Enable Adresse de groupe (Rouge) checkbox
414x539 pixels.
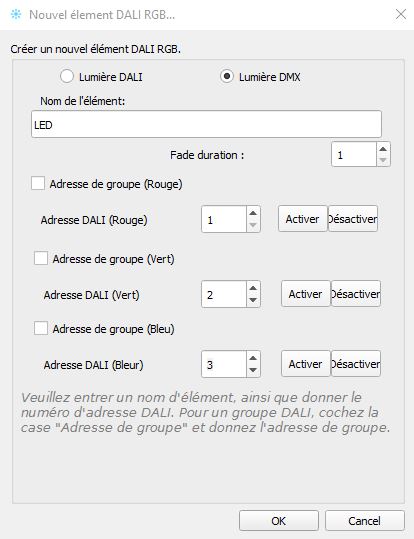(38, 183)
